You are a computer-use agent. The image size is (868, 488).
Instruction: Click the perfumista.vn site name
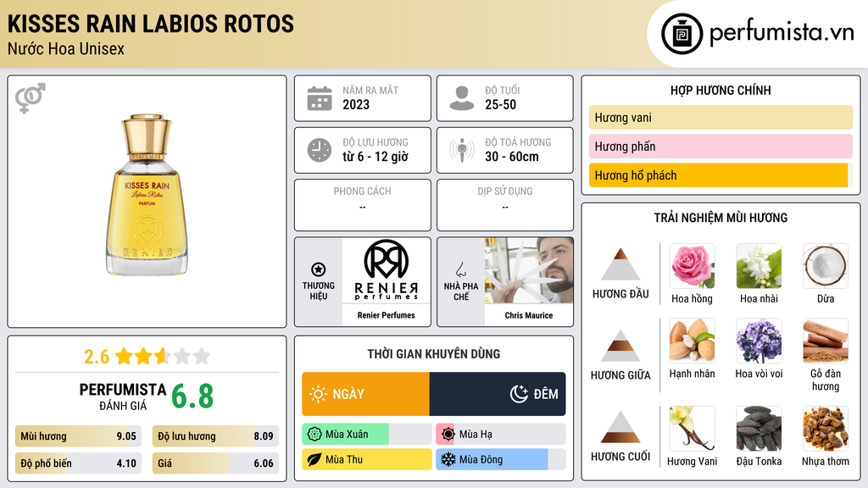tap(782, 32)
